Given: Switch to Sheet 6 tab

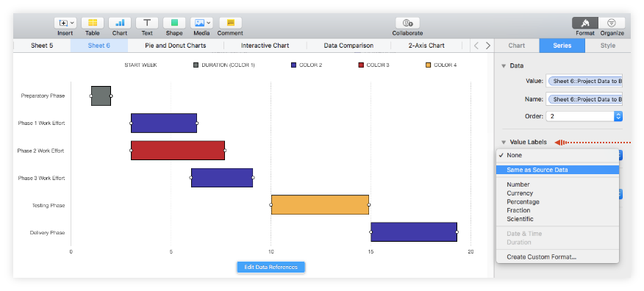Looking at the screenshot, I should pos(99,46).
